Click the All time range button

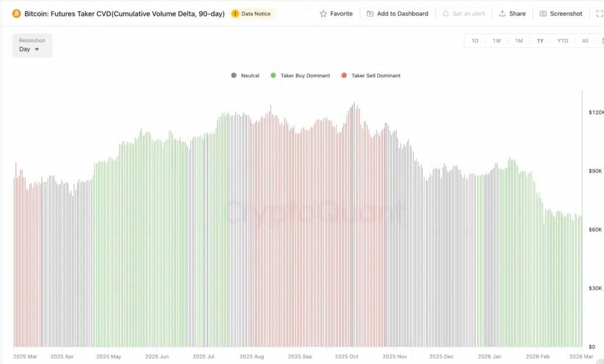tap(585, 41)
